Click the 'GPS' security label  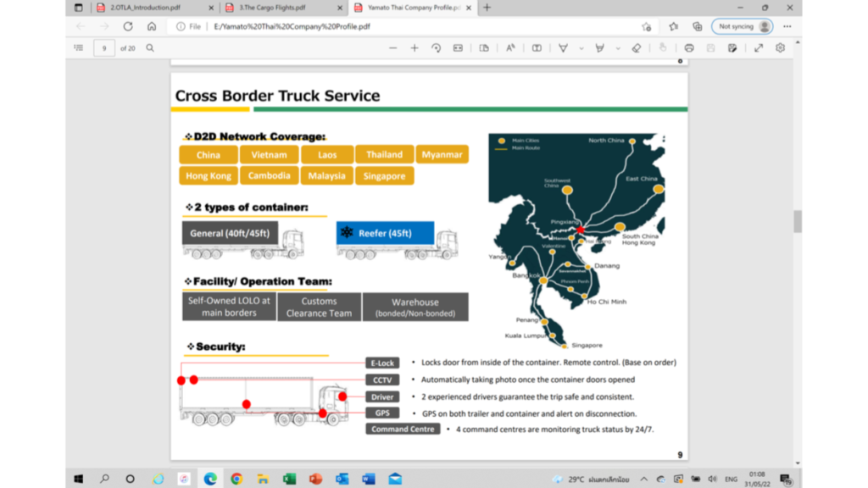(382, 413)
